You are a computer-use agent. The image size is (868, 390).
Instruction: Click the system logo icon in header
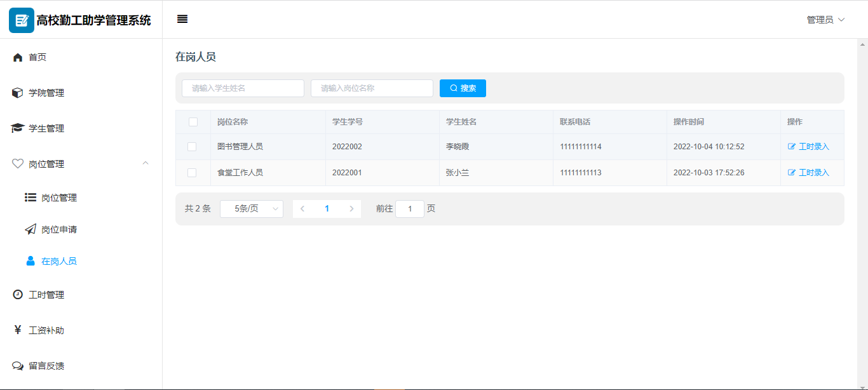pos(21,20)
